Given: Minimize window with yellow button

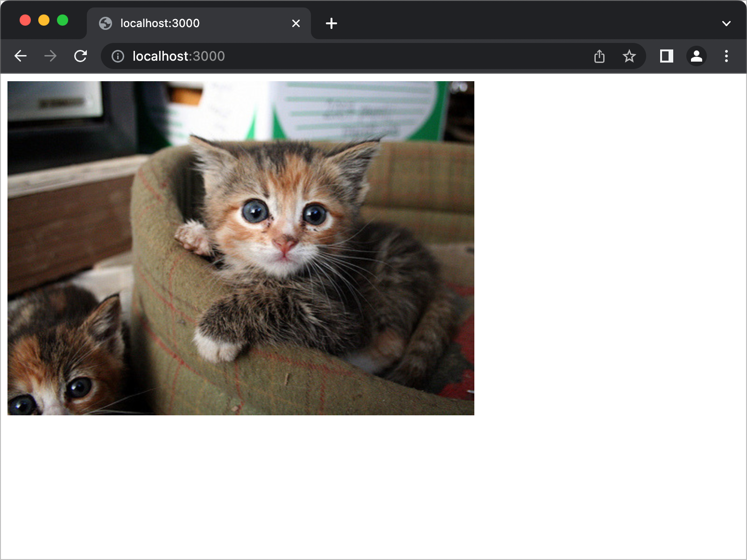Looking at the screenshot, I should pyautogui.click(x=44, y=21).
